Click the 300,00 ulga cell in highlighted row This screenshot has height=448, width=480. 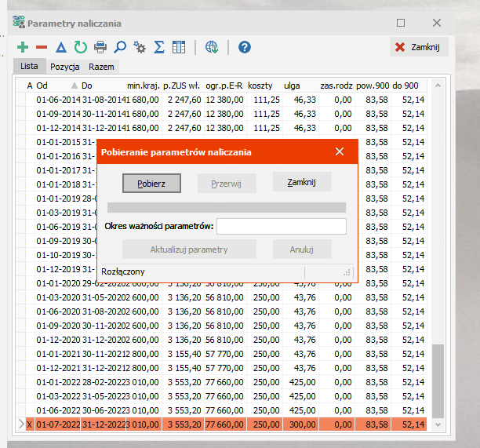coord(300,424)
